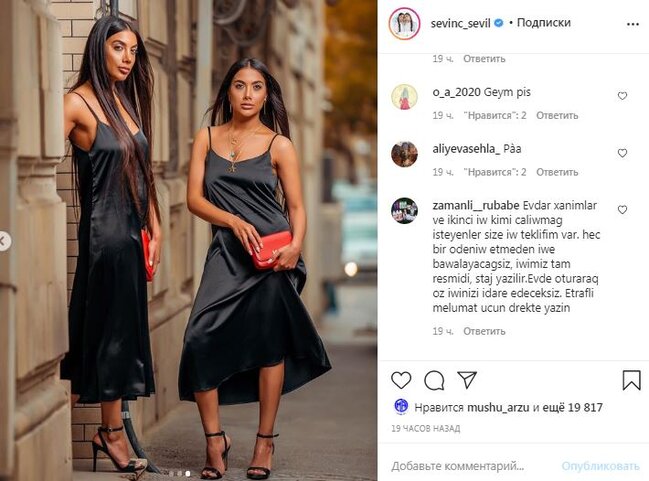The image size is (649, 481).
Task: Click Подписки following button
Action: point(543,22)
